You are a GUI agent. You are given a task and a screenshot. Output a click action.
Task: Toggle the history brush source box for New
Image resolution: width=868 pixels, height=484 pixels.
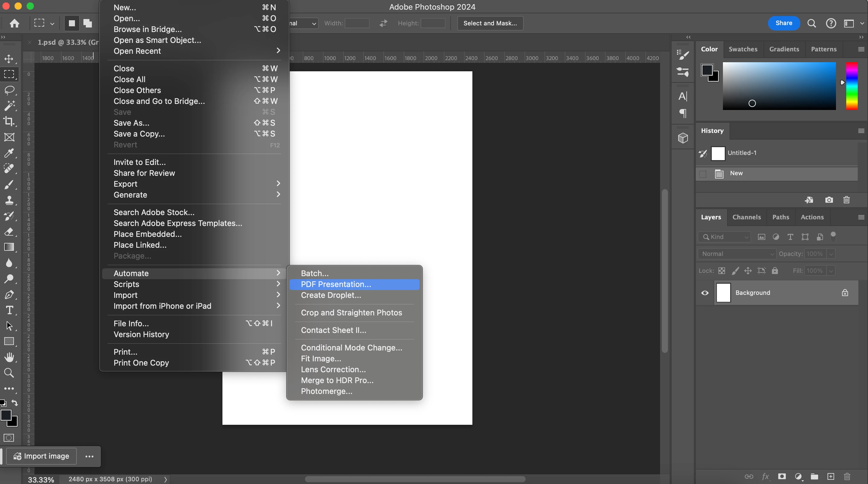(703, 174)
